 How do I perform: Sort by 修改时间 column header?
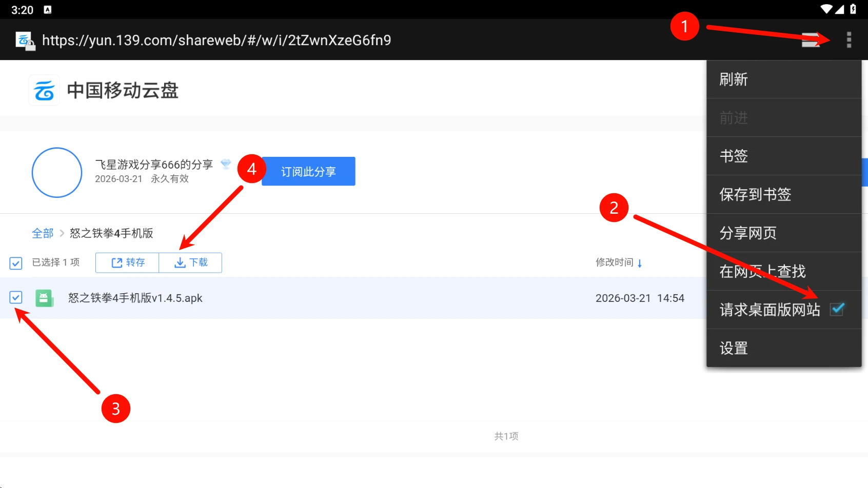(x=614, y=262)
